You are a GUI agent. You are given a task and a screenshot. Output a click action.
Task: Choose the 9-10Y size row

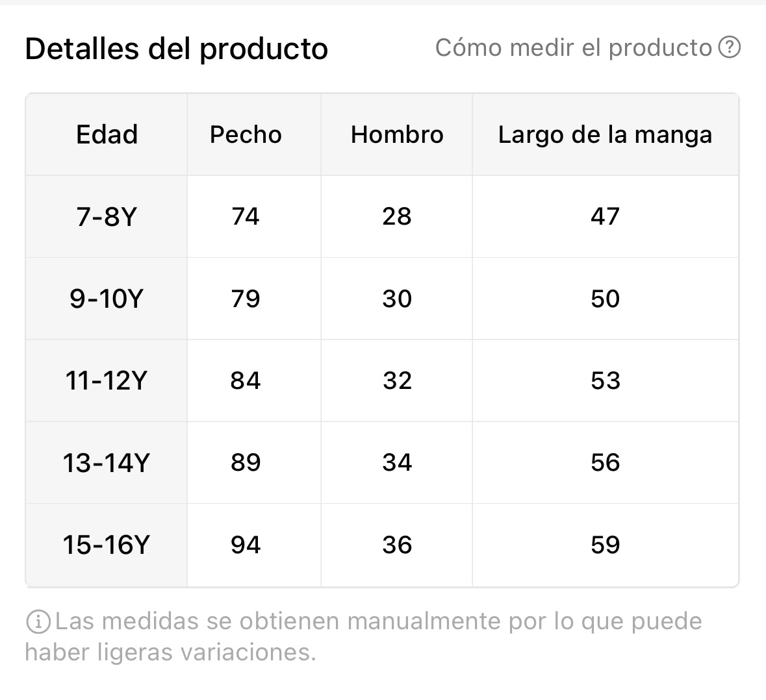click(382, 298)
